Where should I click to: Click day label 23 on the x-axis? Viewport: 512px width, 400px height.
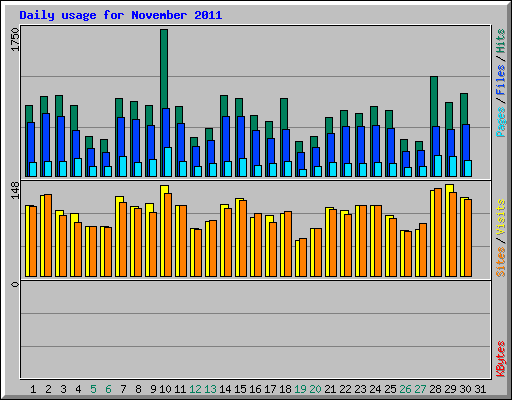(360, 389)
